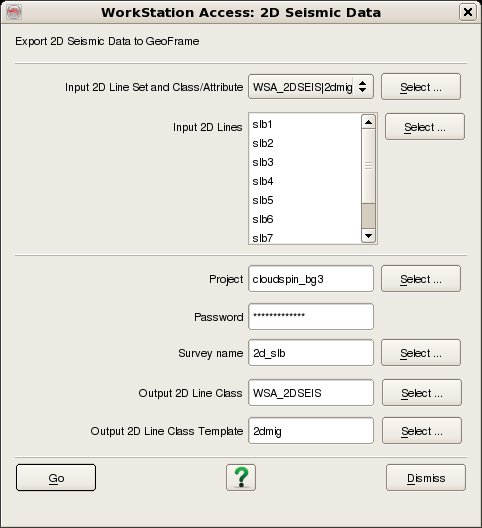This screenshot has width=482, height=528.
Task: Click the application icon in title bar
Action: (14, 13)
